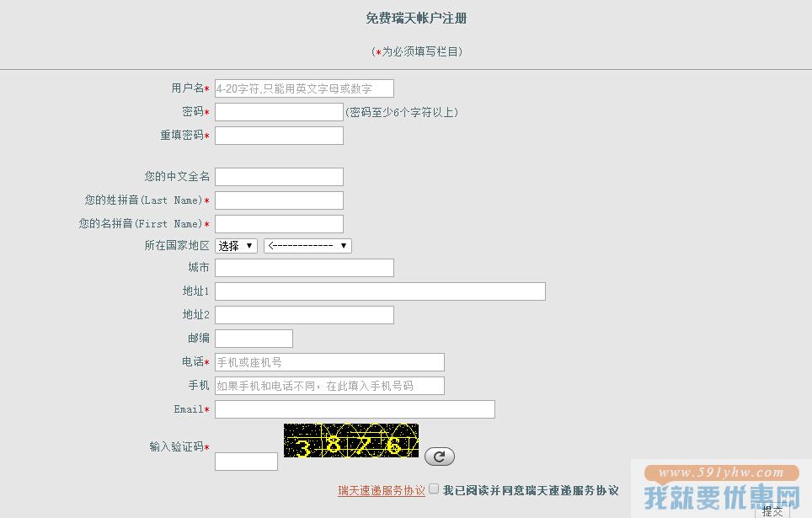The height and width of the screenshot is (518, 812).
Task: Click the 提交 submit button
Action: tap(772, 511)
